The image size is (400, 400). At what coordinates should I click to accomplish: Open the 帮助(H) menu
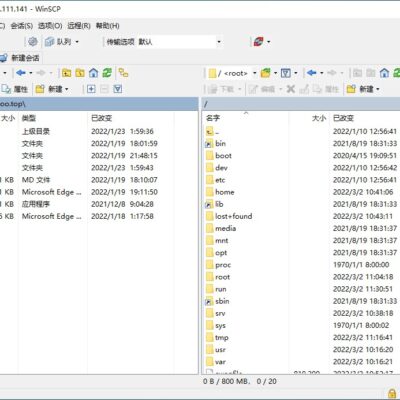(x=108, y=26)
